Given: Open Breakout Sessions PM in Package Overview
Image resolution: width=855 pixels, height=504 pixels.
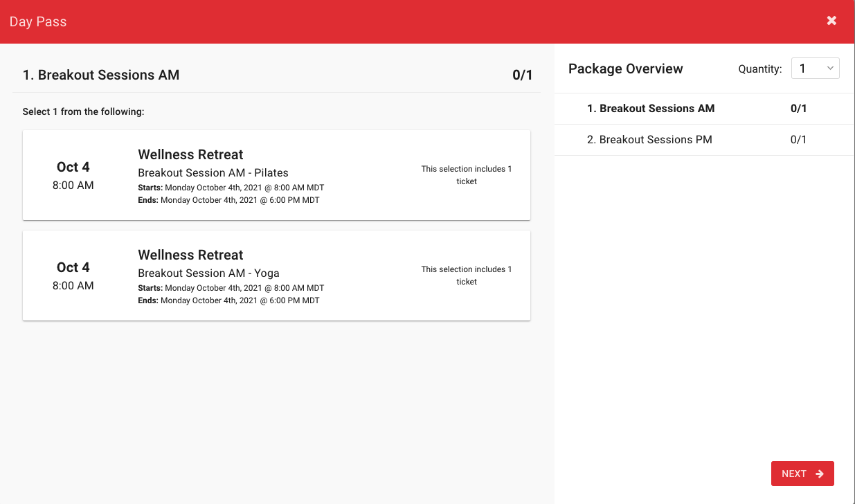Looking at the screenshot, I should coord(705,140).
